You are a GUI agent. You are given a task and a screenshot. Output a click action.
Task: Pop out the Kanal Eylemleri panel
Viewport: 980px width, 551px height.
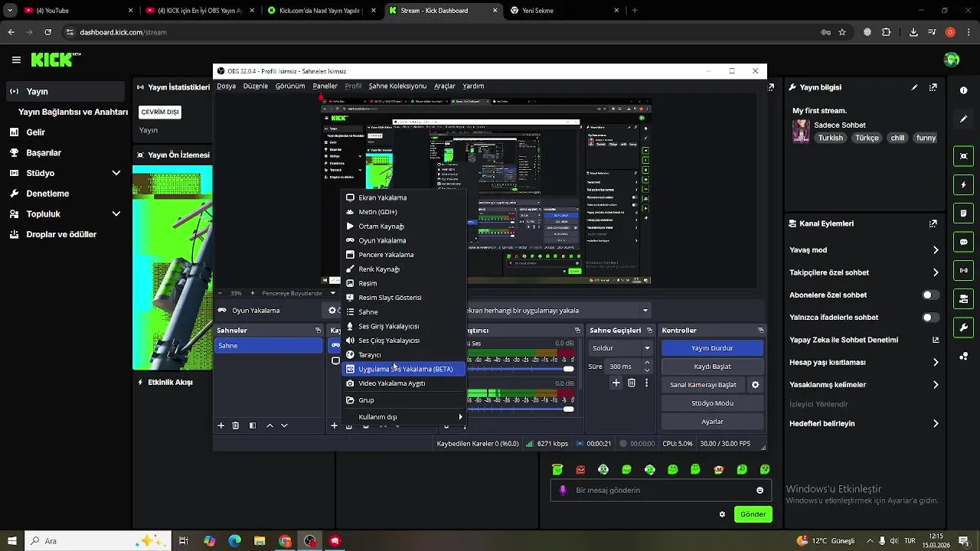(933, 223)
